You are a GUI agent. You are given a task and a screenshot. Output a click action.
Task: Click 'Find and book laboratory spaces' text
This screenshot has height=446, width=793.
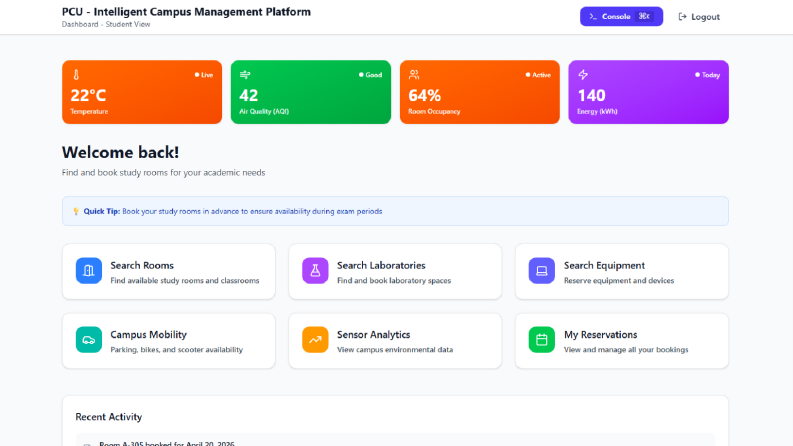click(x=394, y=281)
